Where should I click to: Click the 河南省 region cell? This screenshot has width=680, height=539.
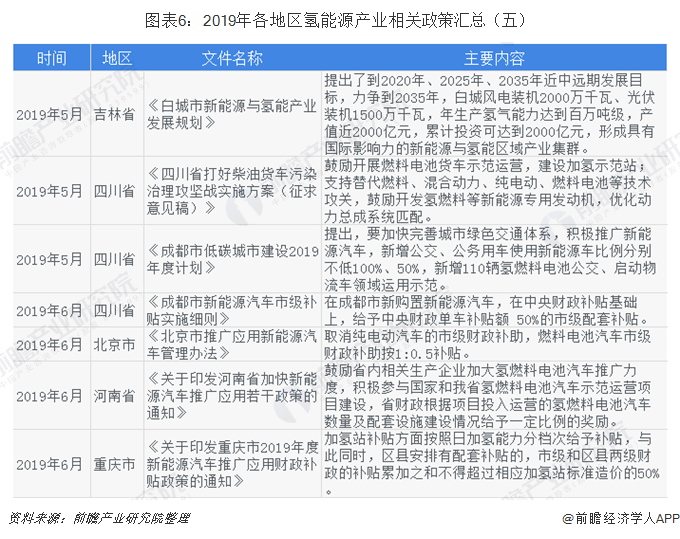tap(114, 396)
